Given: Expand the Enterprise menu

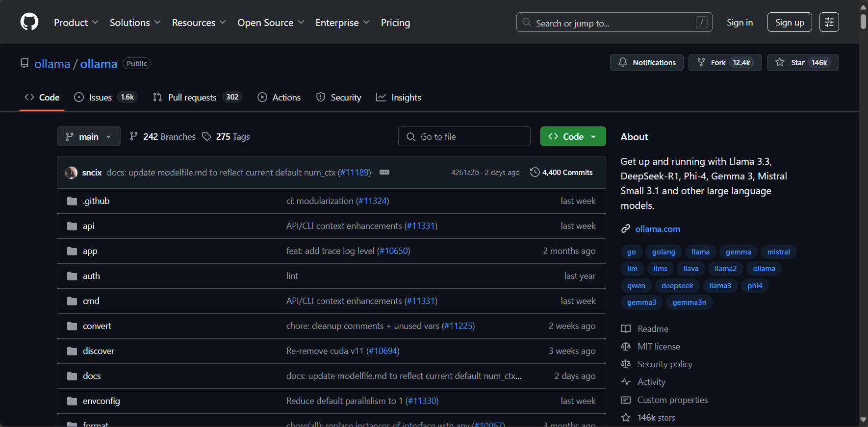Looking at the screenshot, I should tap(342, 23).
